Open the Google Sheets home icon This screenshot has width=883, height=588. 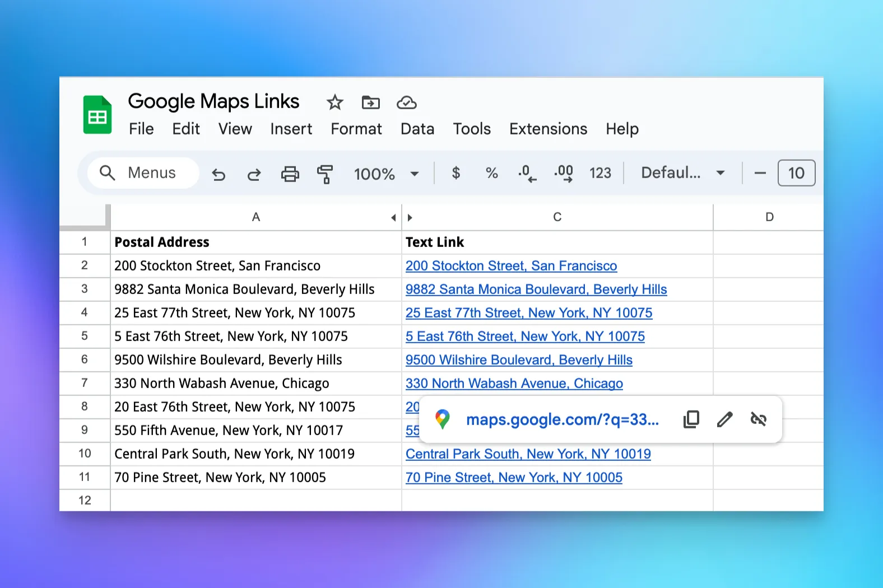tap(97, 115)
